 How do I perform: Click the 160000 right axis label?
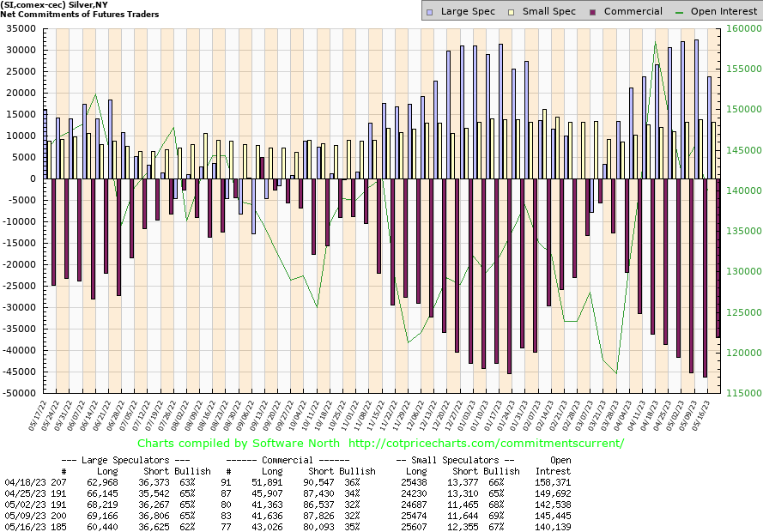[x=745, y=28]
